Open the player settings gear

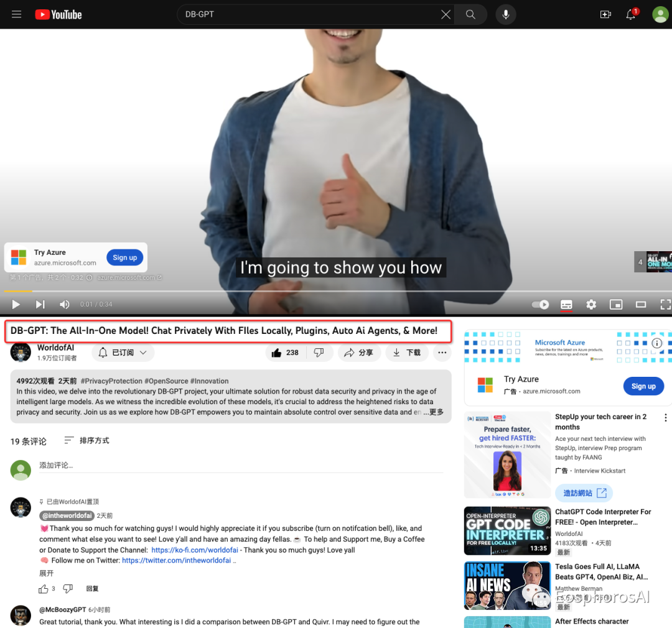[x=591, y=304]
